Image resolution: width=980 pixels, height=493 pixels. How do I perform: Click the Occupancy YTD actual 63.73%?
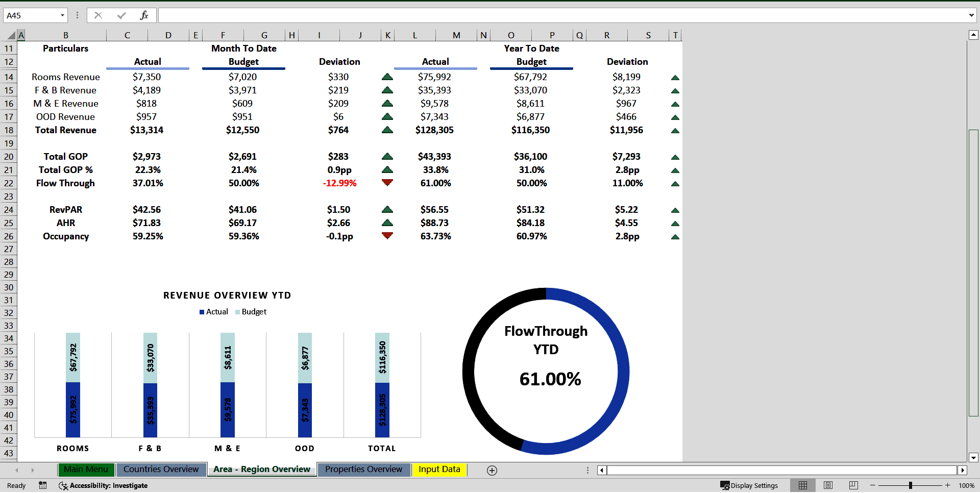tap(435, 236)
